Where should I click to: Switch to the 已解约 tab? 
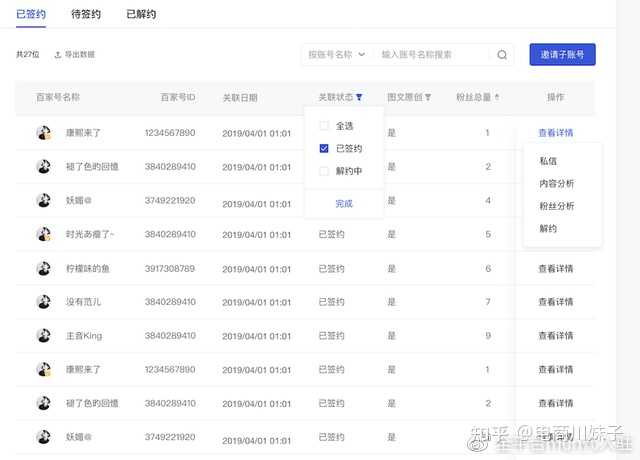coord(141,14)
